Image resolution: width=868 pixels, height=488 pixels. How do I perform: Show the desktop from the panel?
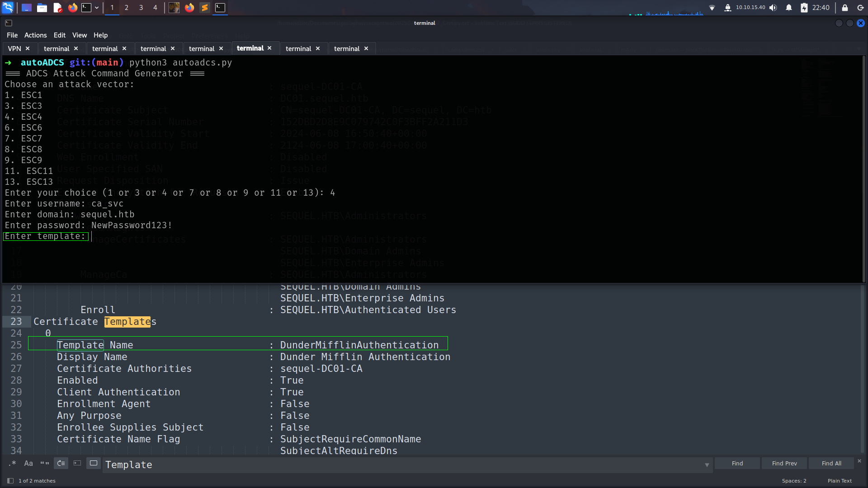pyautogui.click(x=27, y=8)
